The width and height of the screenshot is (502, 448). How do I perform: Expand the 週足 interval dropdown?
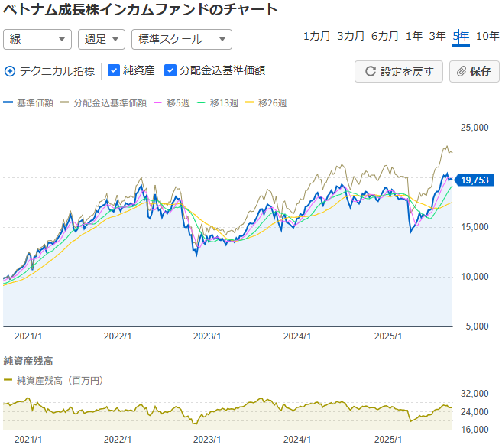click(102, 39)
